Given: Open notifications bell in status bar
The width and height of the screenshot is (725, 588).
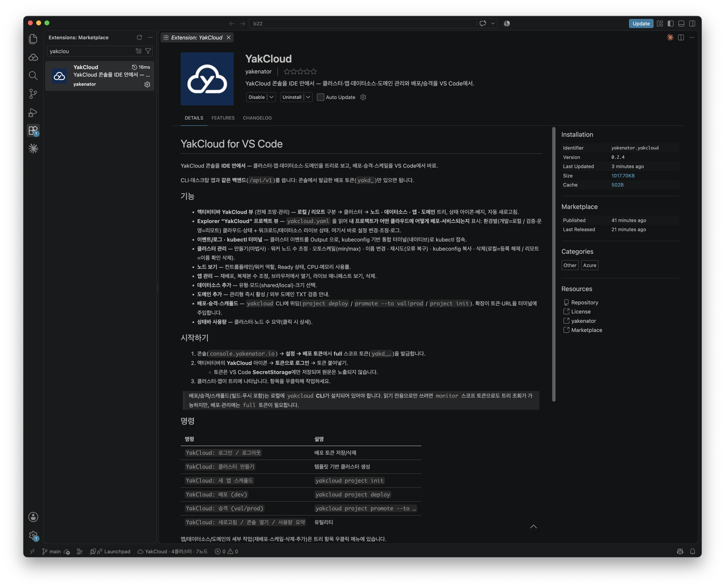Looking at the screenshot, I should (x=692, y=551).
